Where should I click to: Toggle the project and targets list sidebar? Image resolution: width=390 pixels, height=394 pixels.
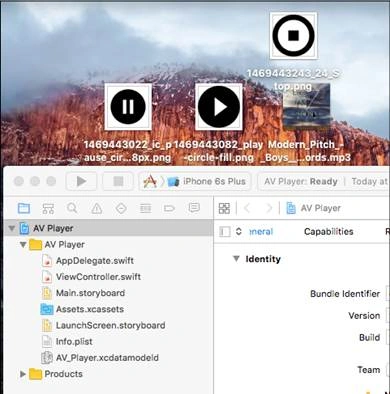pyautogui.click(x=225, y=232)
